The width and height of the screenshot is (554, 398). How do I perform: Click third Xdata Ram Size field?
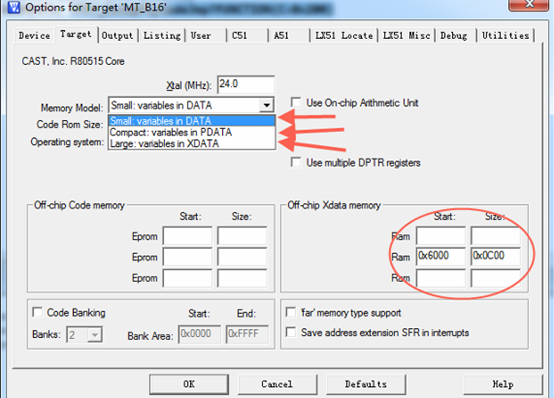[496, 278]
